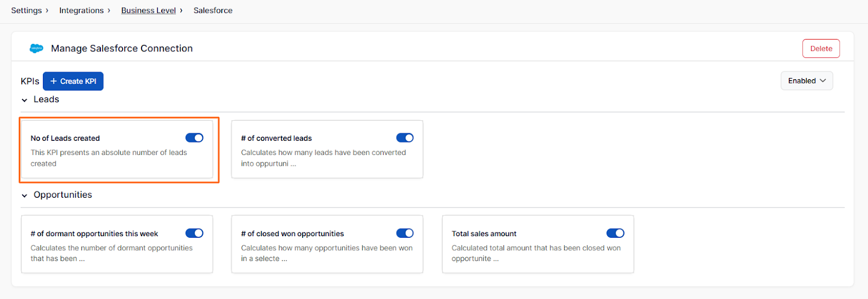
Task: Select # of closed won opportunities title
Action: (292, 233)
